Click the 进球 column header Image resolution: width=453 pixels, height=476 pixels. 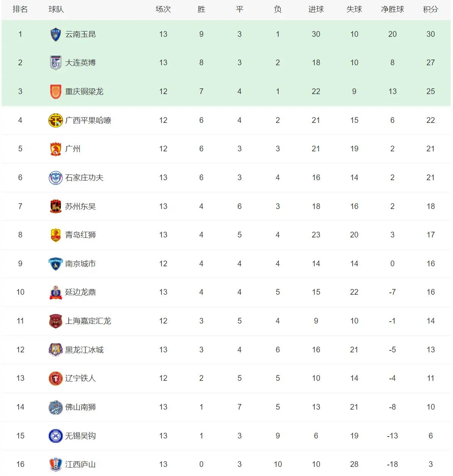316,9
